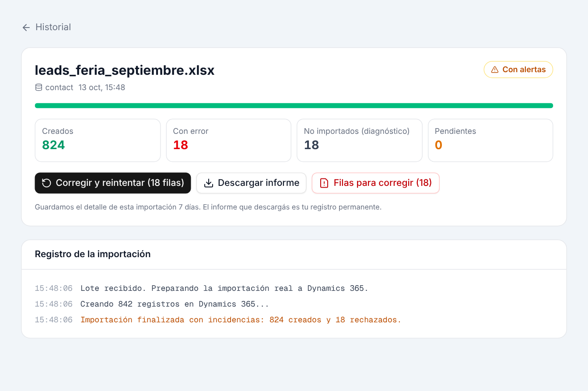Click the database icon next to contact
Screen dimensions: 588x391
pyautogui.click(x=38, y=87)
